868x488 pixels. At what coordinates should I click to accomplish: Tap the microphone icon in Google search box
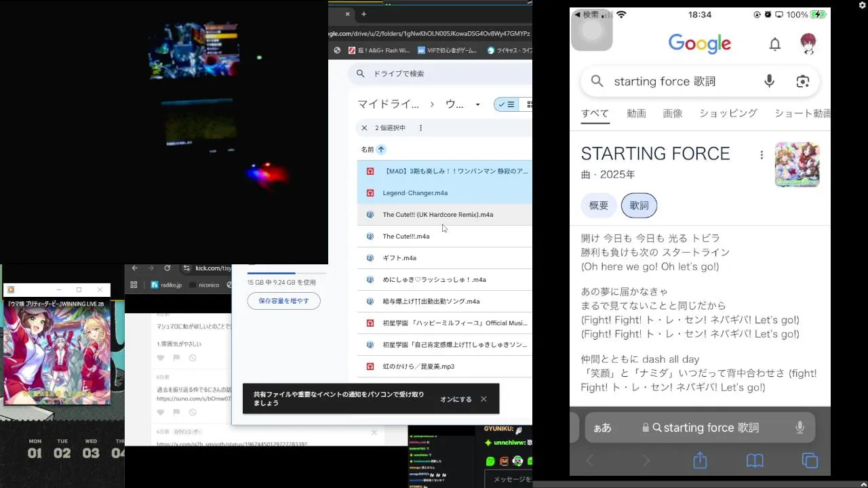[x=769, y=81]
